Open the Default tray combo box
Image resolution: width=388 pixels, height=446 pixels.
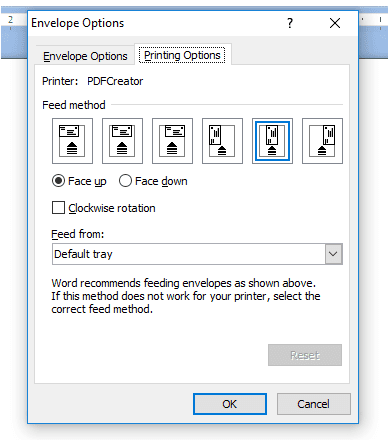click(197, 254)
